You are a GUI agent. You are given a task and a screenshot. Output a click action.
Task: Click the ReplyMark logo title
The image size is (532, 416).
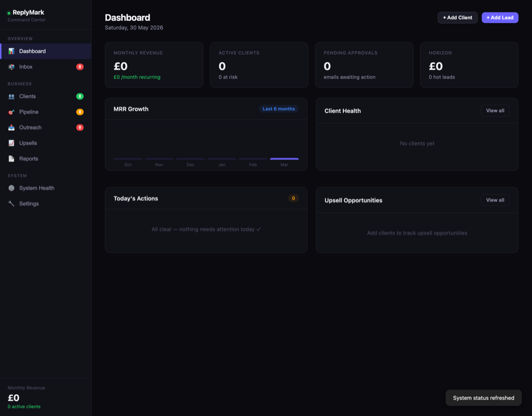coord(28,12)
